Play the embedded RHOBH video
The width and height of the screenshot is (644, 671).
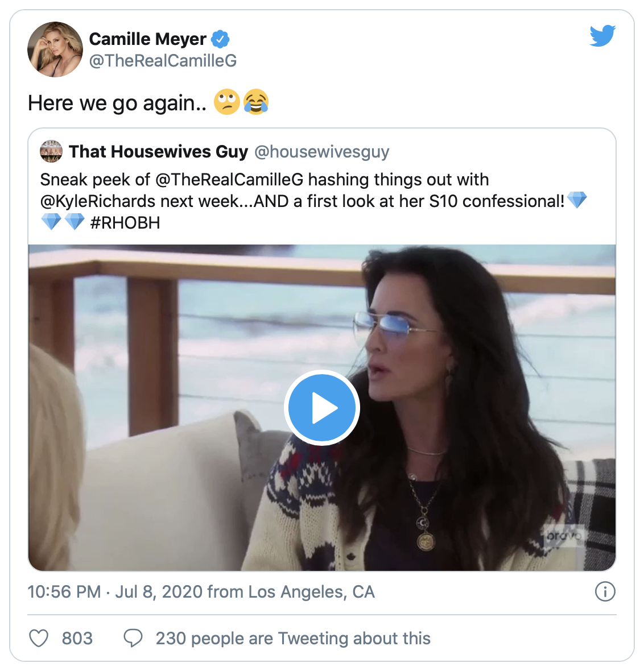pyautogui.click(x=322, y=408)
